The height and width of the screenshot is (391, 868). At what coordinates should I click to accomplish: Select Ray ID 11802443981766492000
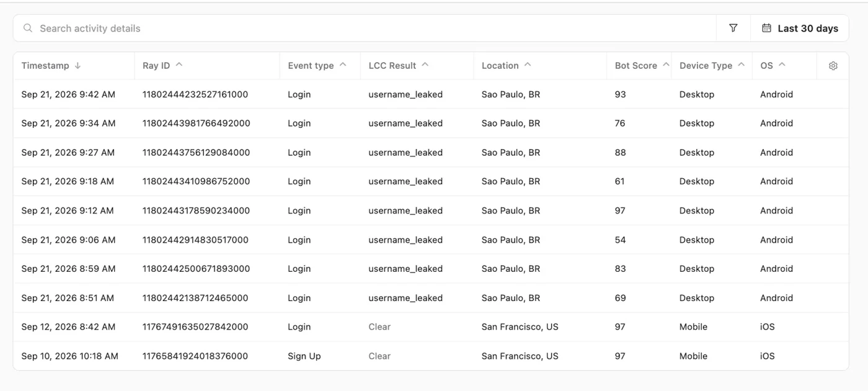click(197, 124)
